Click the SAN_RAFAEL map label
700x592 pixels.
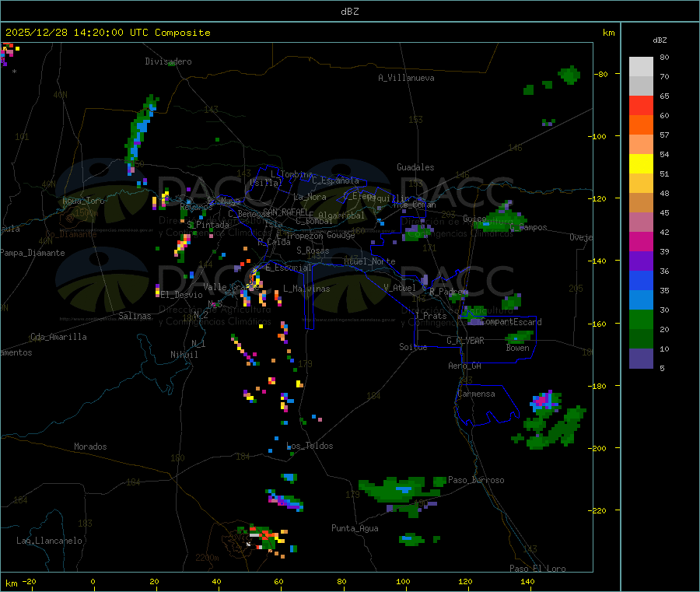[285, 212]
